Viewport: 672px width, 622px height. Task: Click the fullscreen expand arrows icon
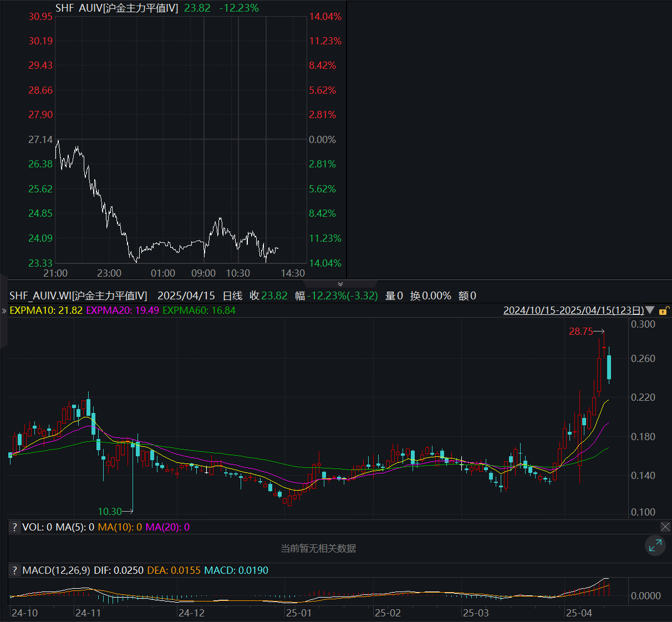point(655,545)
